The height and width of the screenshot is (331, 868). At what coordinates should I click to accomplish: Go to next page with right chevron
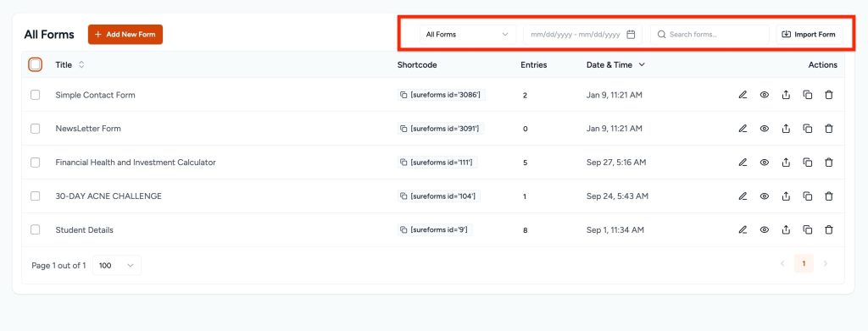(x=826, y=263)
